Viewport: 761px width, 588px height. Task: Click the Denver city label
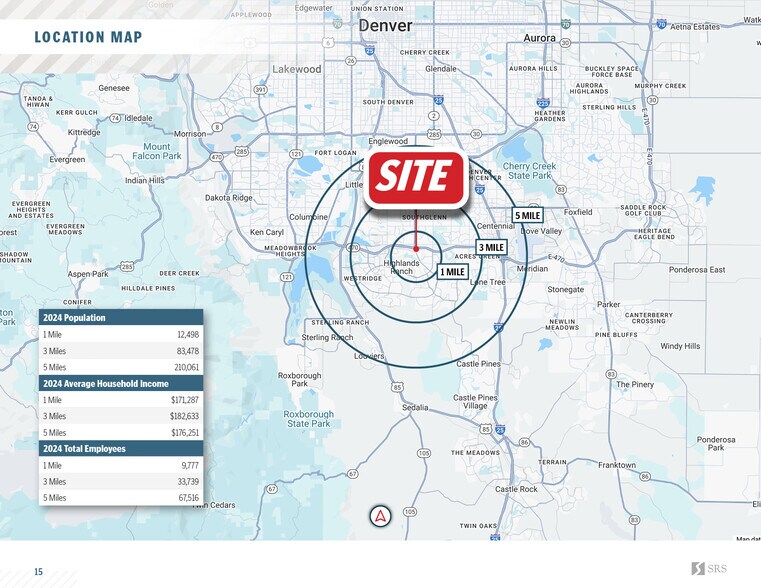tap(384, 25)
